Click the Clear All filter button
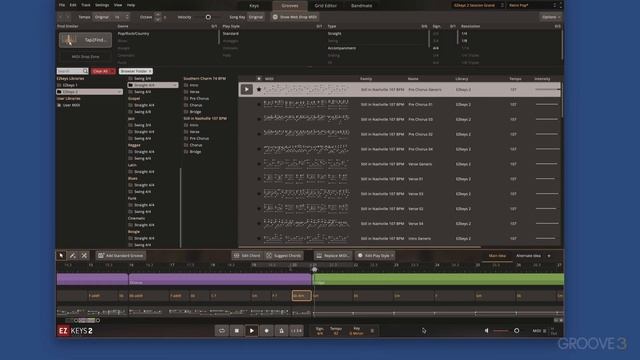640x360 pixels. pyautogui.click(x=103, y=71)
